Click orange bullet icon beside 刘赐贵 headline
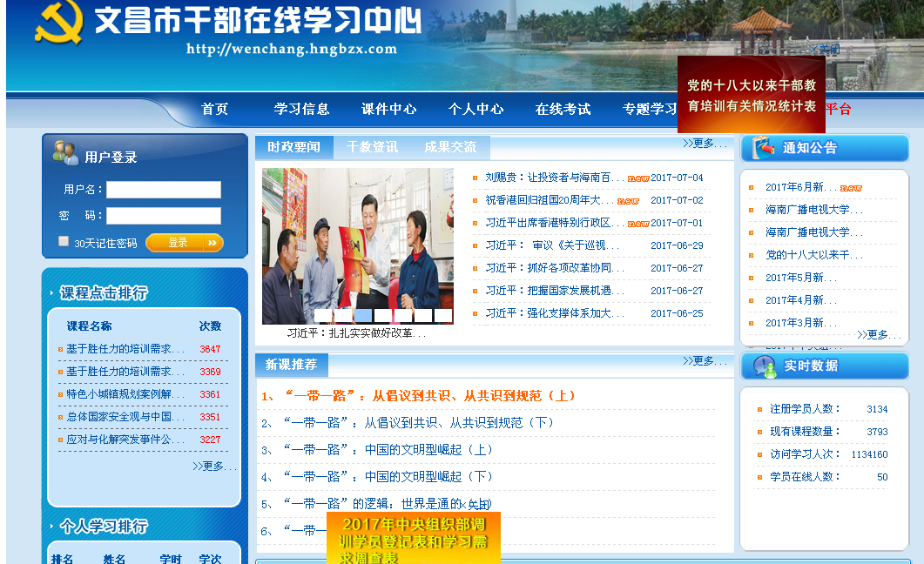 (475, 178)
